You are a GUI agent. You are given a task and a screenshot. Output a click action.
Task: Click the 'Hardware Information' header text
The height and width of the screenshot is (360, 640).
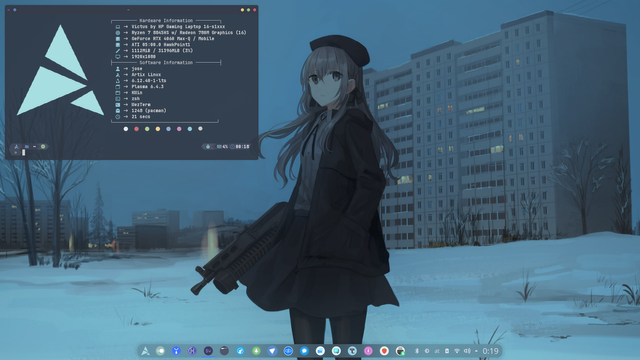[166, 20]
